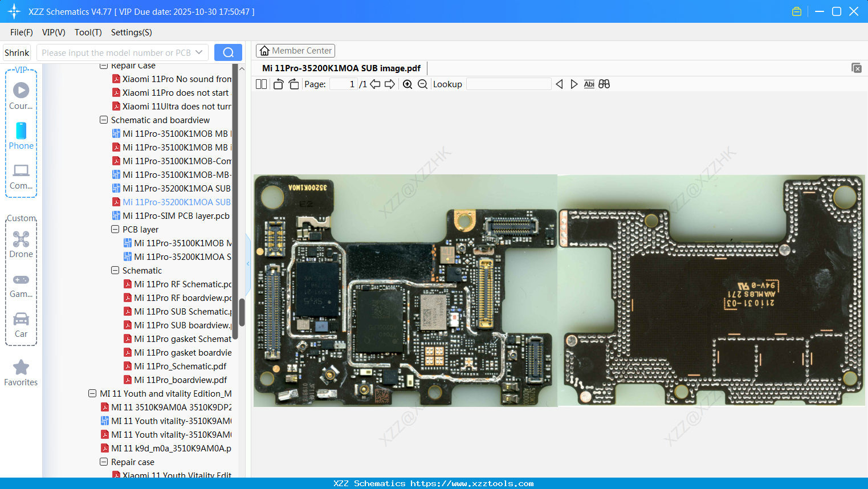Click the Member Center button

(x=295, y=50)
